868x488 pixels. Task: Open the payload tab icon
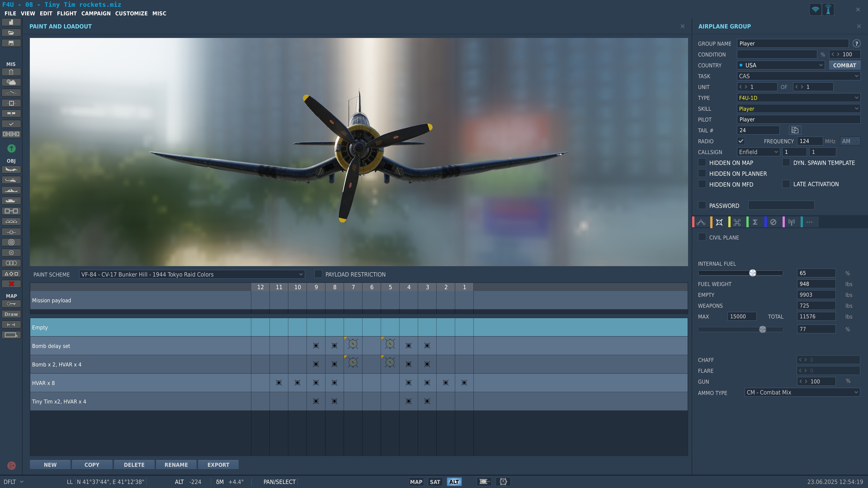[719, 222]
